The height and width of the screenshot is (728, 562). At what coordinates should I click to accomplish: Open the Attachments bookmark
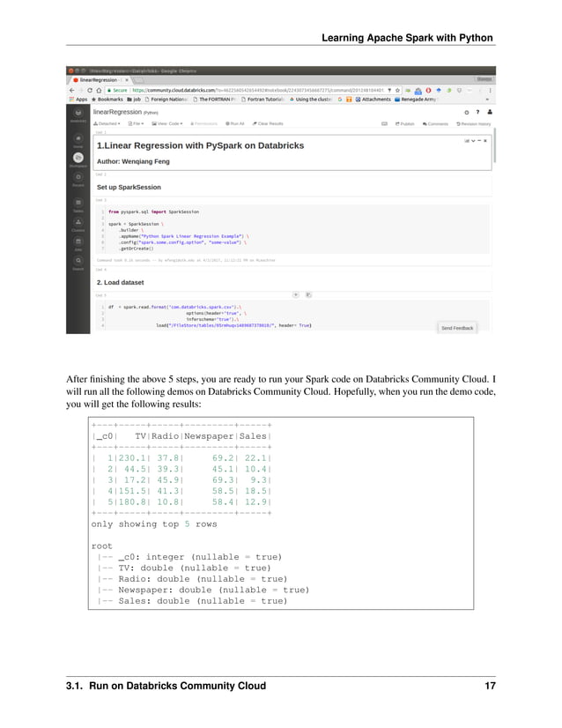pyautogui.click(x=373, y=100)
